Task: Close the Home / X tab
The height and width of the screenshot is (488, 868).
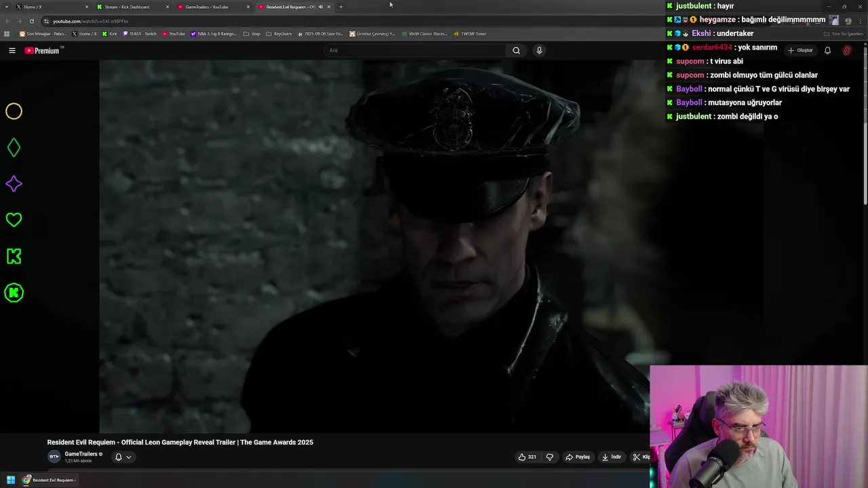Action: [x=87, y=7]
